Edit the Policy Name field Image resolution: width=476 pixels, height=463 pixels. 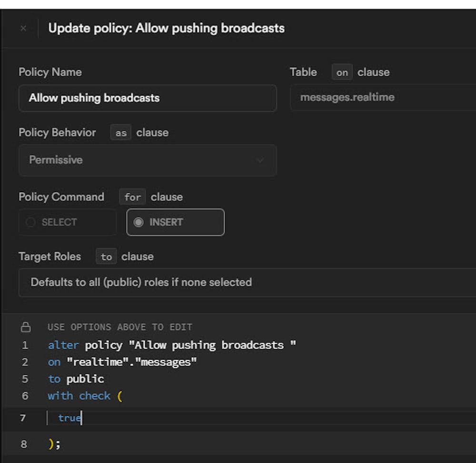(147, 99)
